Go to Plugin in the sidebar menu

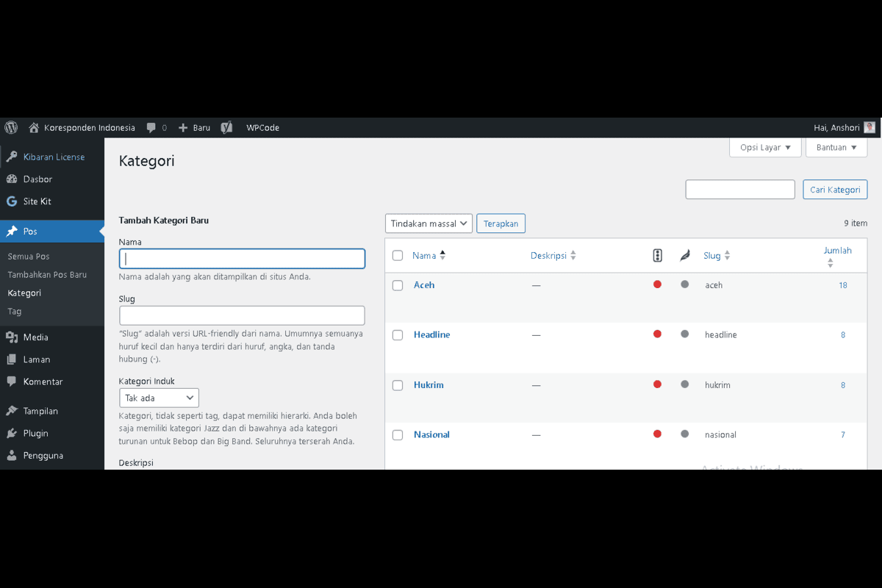click(35, 433)
